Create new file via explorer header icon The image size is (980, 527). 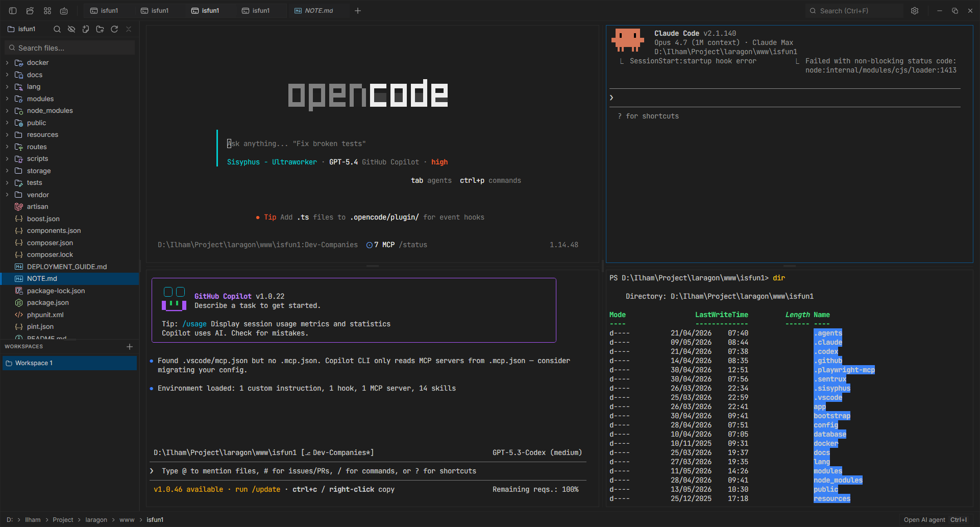click(x=86, y=29)
